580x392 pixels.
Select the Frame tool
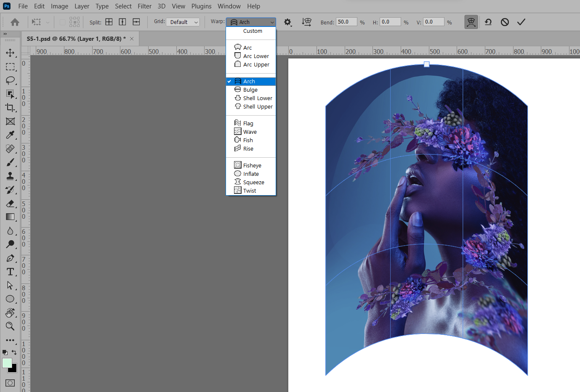pyautogui.click(x=10, y=121)
